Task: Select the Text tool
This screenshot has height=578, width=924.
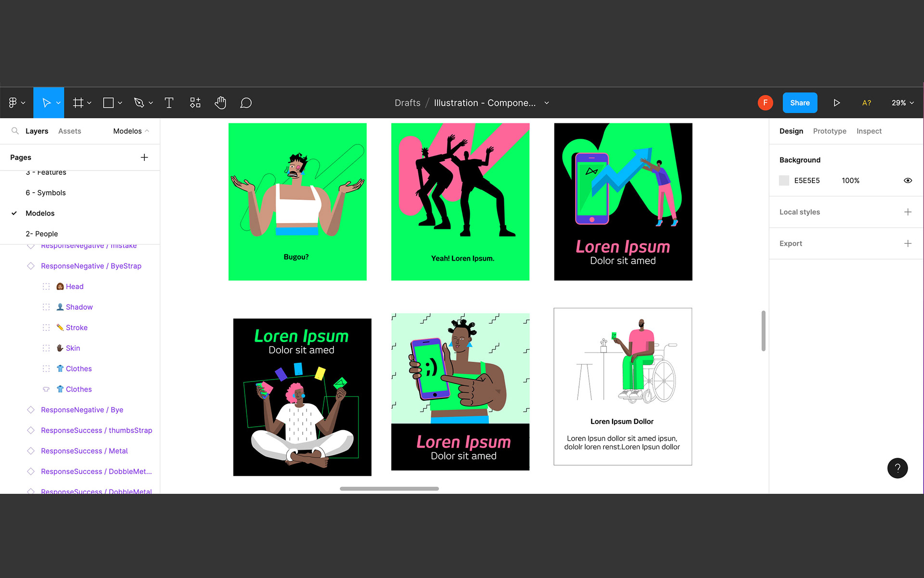Action: click(x=169, y=103)
